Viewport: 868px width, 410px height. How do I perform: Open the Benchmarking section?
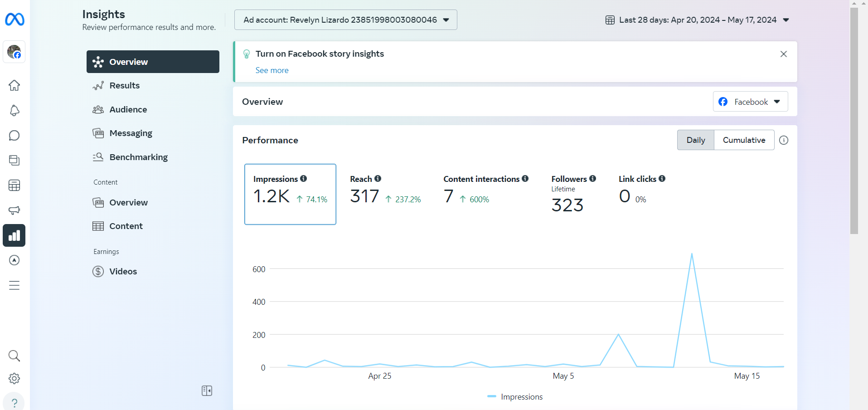(x=138, y=157)
